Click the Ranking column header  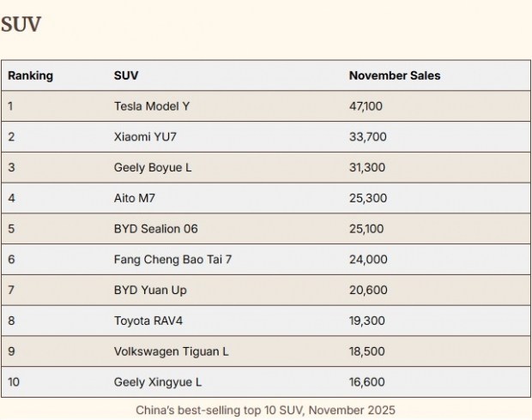31,75
